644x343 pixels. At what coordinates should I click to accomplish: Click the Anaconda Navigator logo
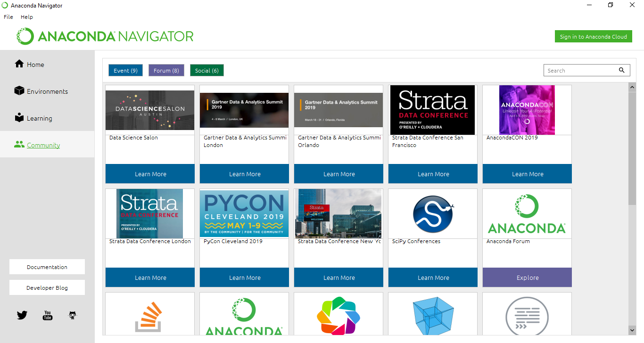105,36
